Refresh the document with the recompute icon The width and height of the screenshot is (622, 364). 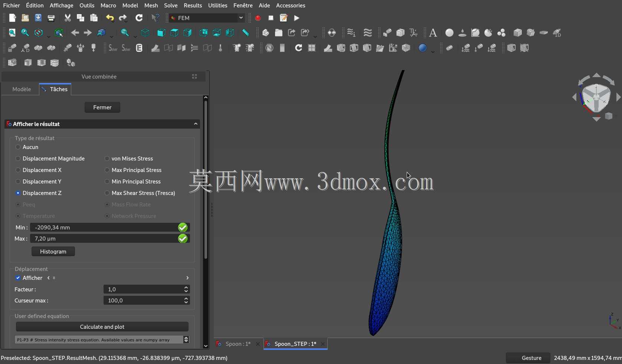coord(139,18)
